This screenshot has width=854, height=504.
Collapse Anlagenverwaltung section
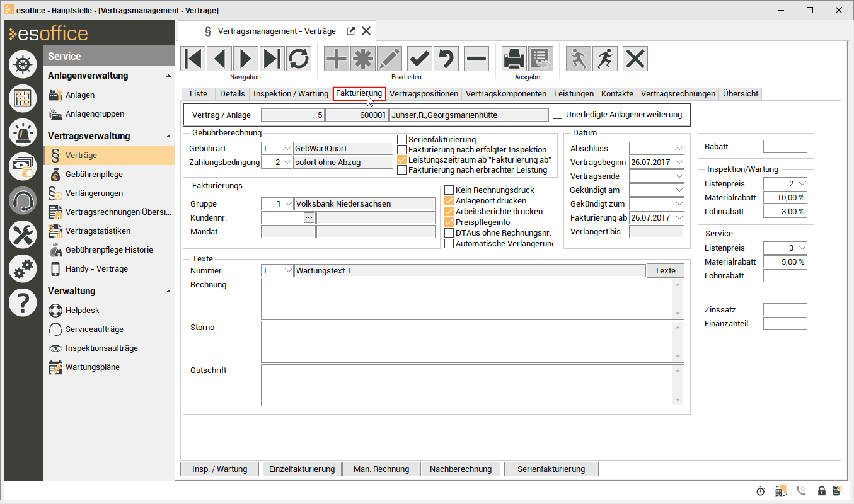pos(168,76)
